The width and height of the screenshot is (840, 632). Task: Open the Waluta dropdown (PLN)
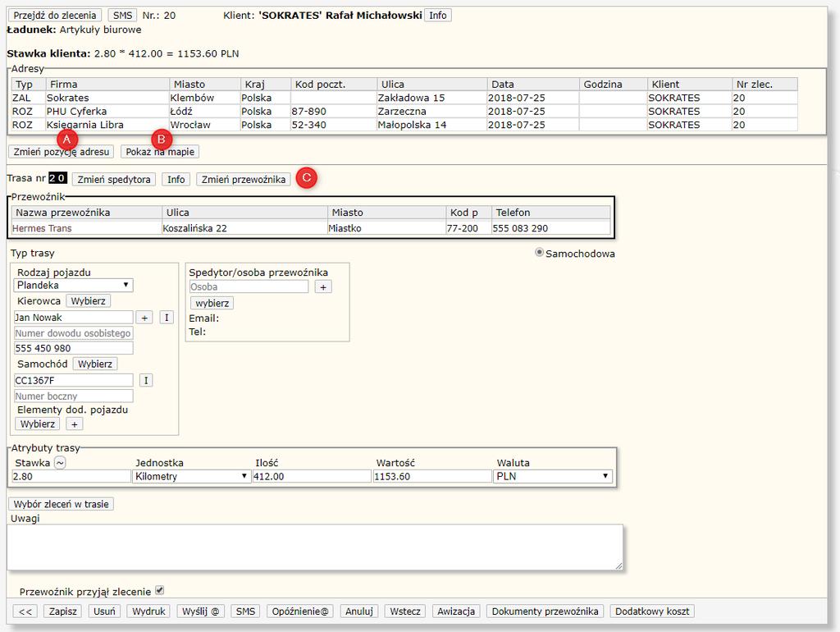coord(552,477)
